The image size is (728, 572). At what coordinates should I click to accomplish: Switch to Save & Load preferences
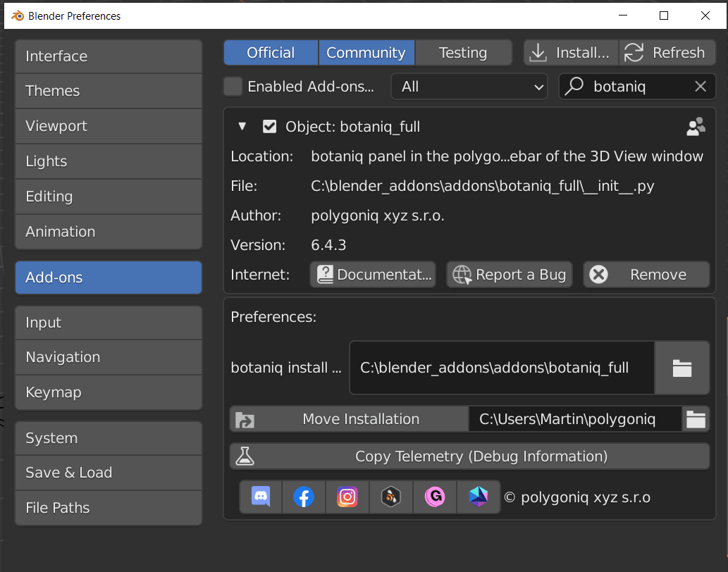(109, 473)
